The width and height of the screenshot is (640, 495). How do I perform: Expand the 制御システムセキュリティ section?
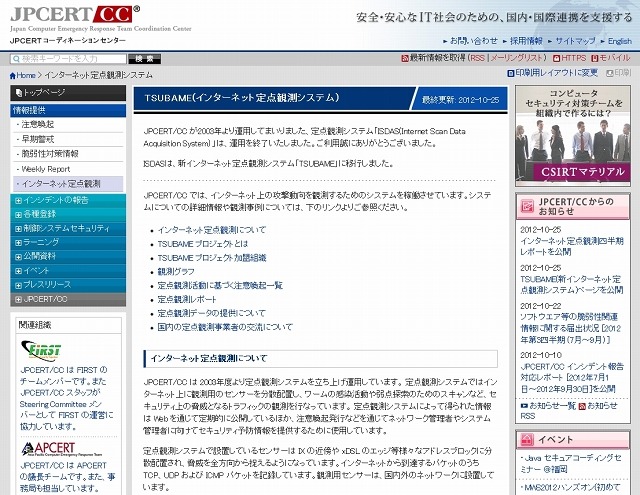[x=68, y=228]
